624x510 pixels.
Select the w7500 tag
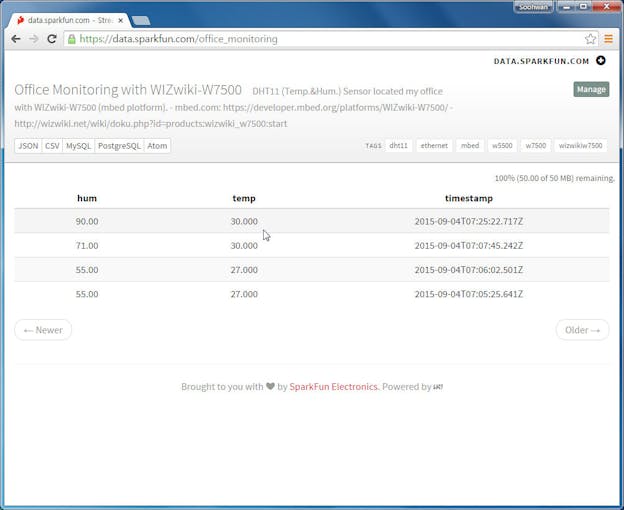coord(536,146)
